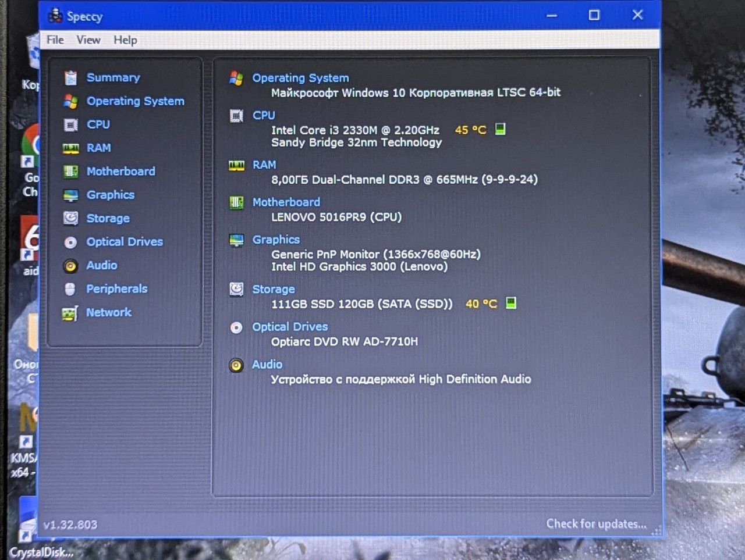Image resolution: width=745 pixels, height=560 pixels.
Task: Open Motherboard section from sidebar
Action: pyautogui.click(x=120, y=171)
